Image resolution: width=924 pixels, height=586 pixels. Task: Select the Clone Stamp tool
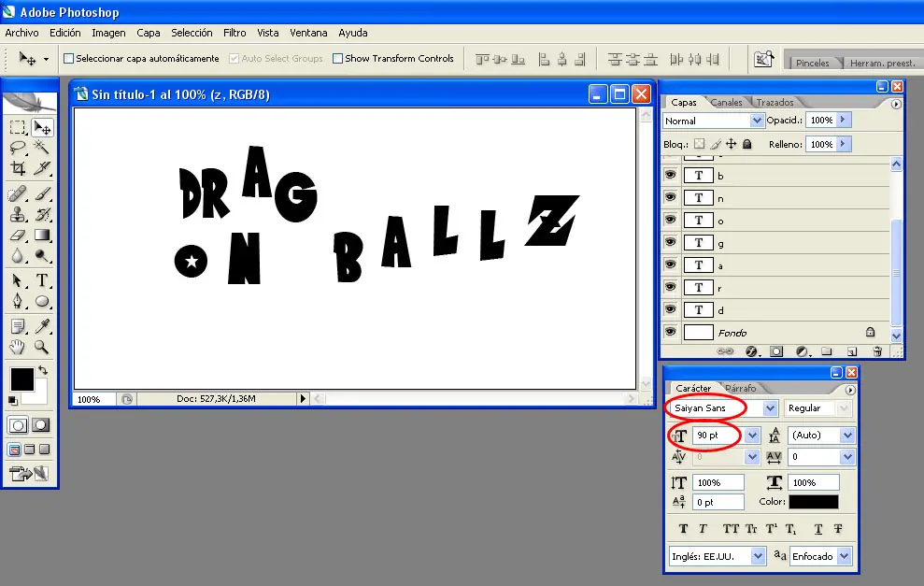click(x=18, y=215)
